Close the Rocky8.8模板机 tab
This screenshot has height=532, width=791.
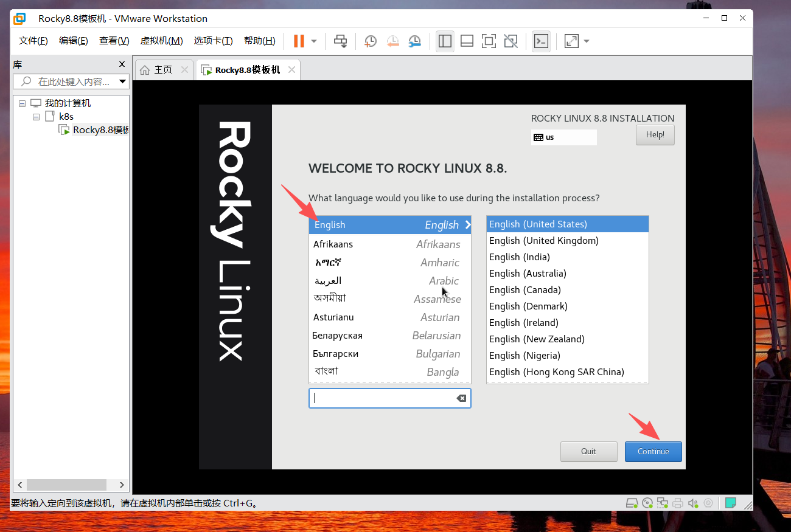pos(291,70)
